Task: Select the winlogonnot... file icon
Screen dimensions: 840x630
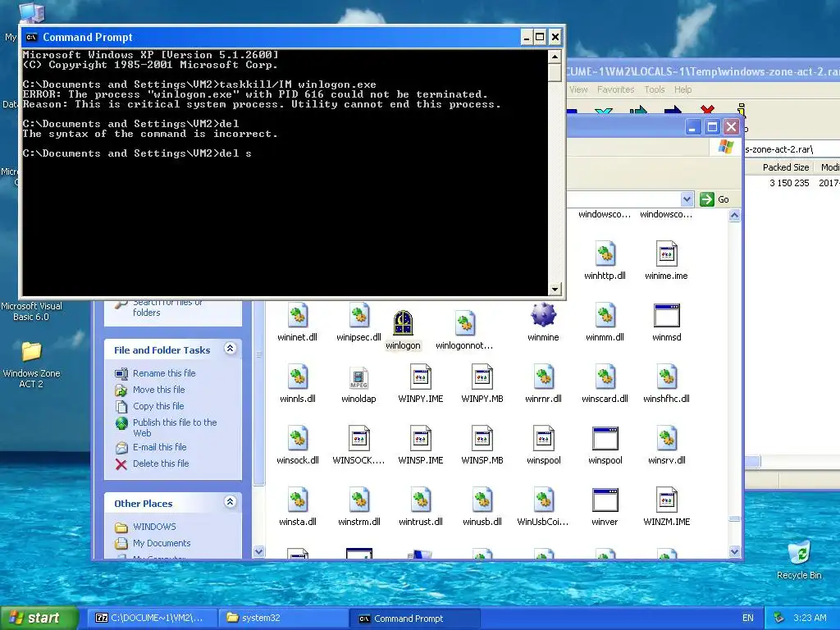Action: coord(464,323)
